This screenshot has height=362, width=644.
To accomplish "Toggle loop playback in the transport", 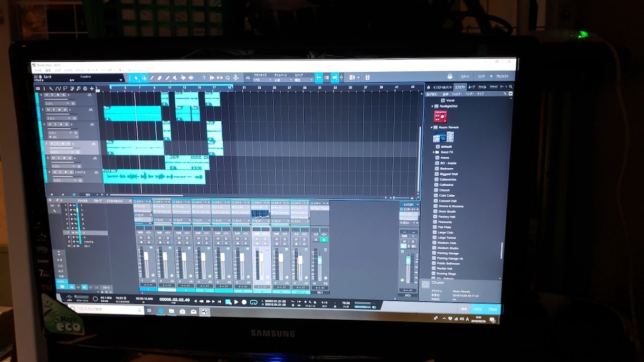I will pos(253,302).
